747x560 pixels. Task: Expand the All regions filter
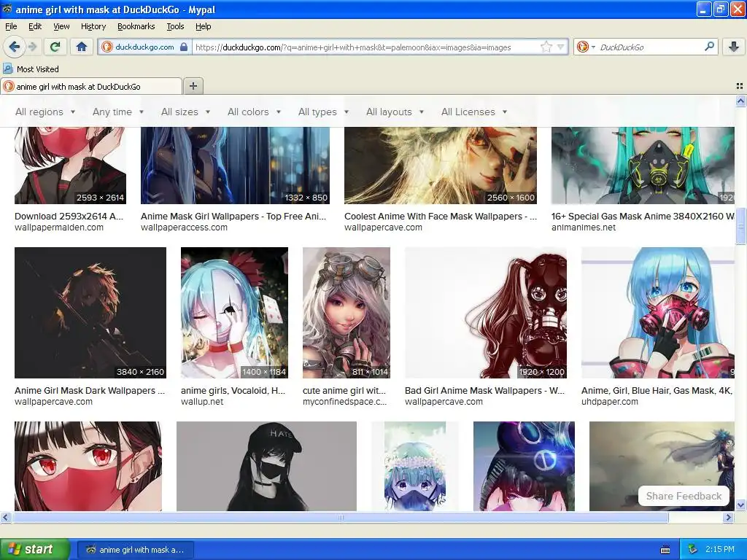pos(45,112)
